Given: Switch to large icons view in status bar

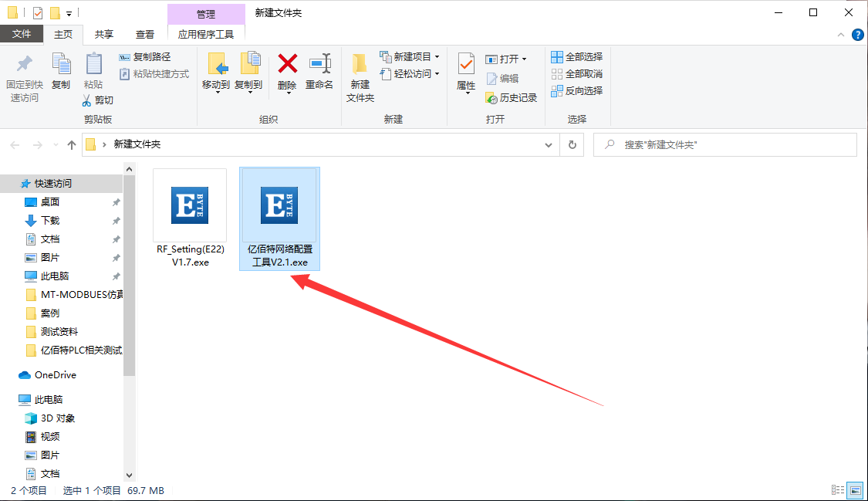Looking at the screenshot, I should point(855,490).
